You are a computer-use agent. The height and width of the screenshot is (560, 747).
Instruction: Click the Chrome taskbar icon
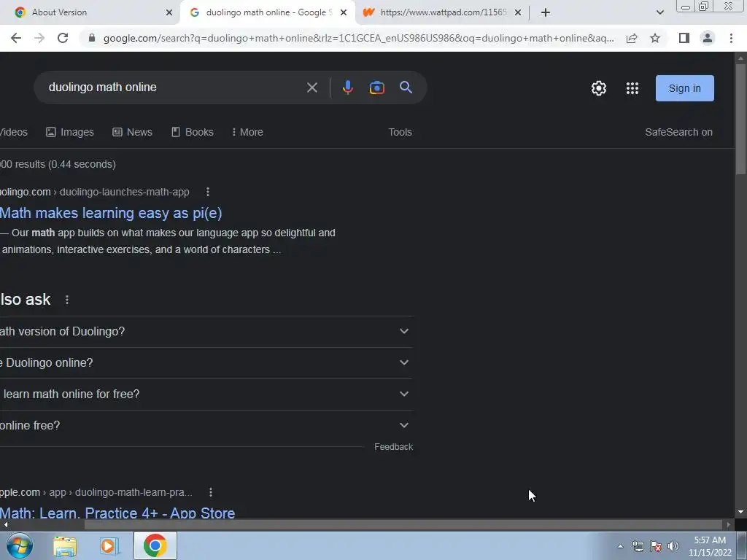pyautogui.click(x=155, y=545)
